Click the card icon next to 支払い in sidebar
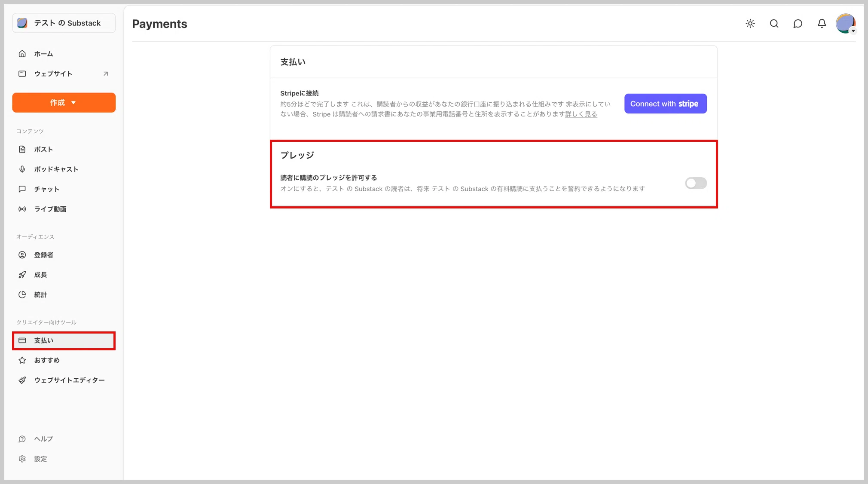This screenshot has width=868, height=484. pyautogui.click(x=22, y=340)
